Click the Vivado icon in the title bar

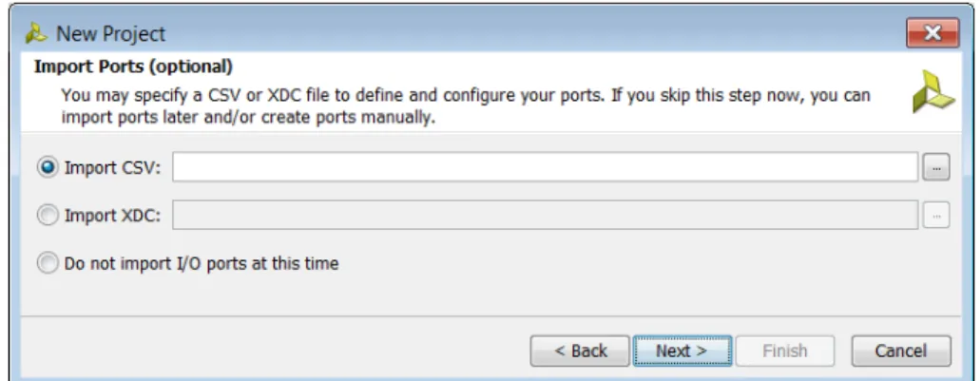point(37,33)
